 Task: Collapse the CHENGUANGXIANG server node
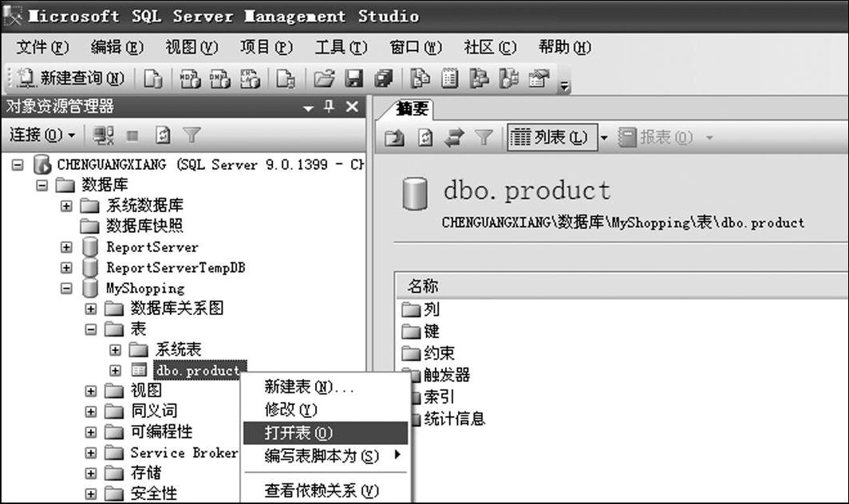coord(18,164)
